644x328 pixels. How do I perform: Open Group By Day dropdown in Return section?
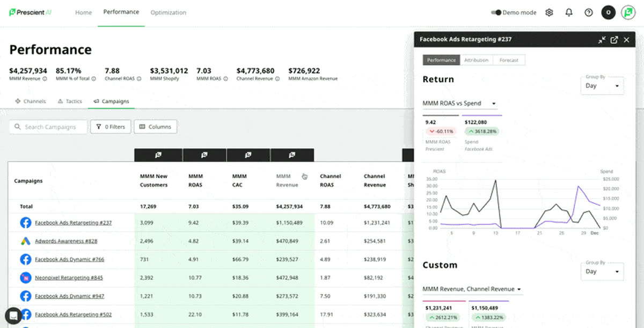(x=602, y=85)
